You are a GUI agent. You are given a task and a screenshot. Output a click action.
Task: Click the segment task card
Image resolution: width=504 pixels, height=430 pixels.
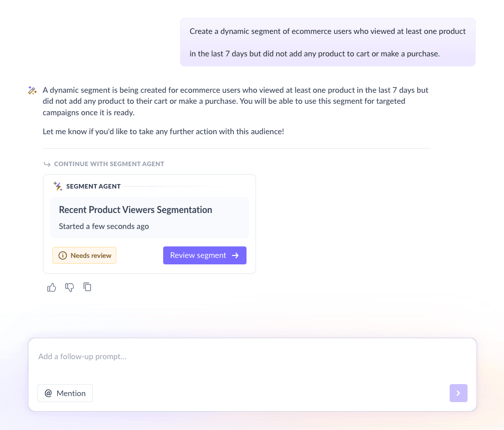(150, 217)
